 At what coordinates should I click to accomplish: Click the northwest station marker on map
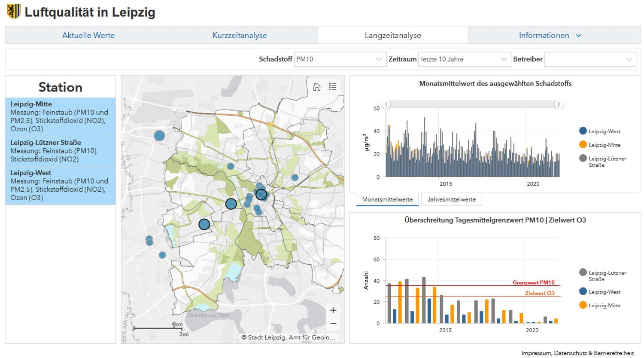click(x=159, y=136)
